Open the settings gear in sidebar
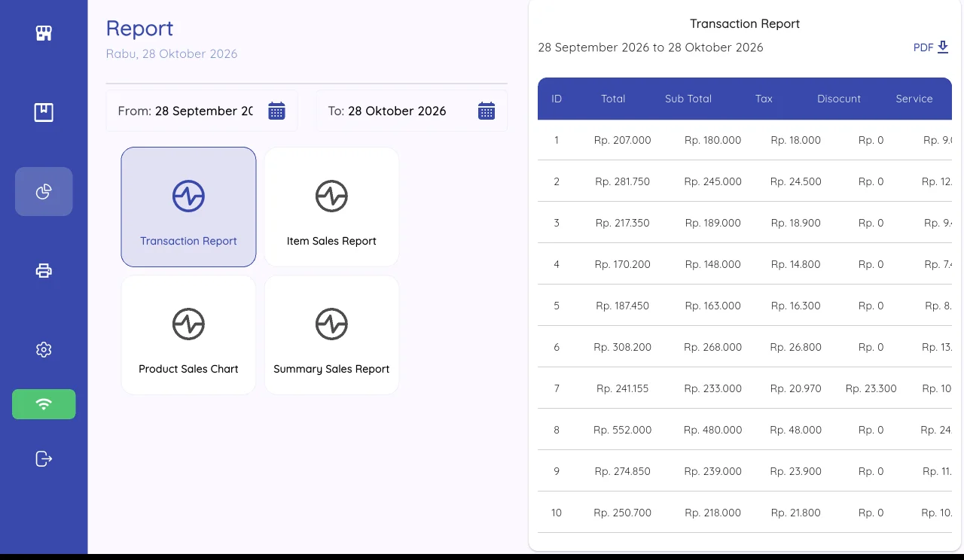 click(44, 349)
